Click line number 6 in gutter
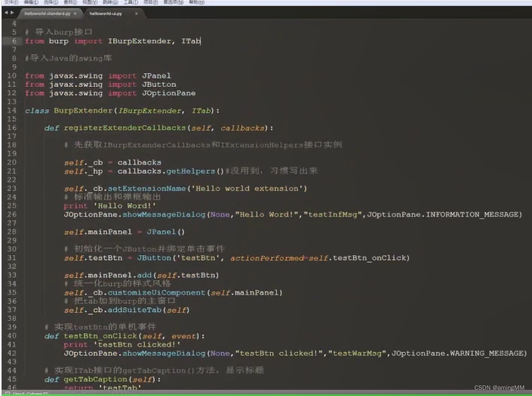 tap(14, 41)
